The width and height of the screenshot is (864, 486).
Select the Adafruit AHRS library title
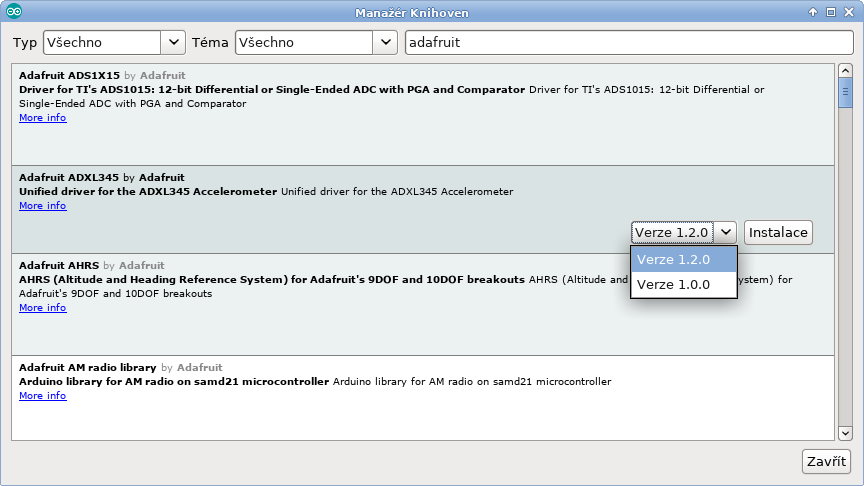[59, 266]
